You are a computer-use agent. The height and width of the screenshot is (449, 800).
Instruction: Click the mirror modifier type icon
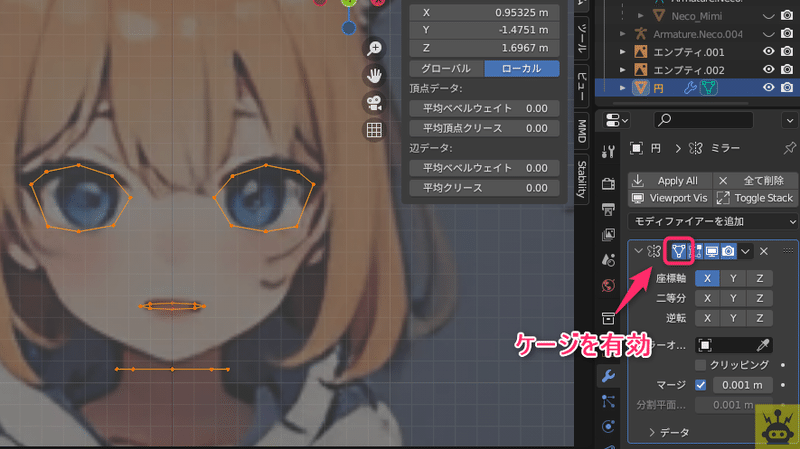(654, 251)
